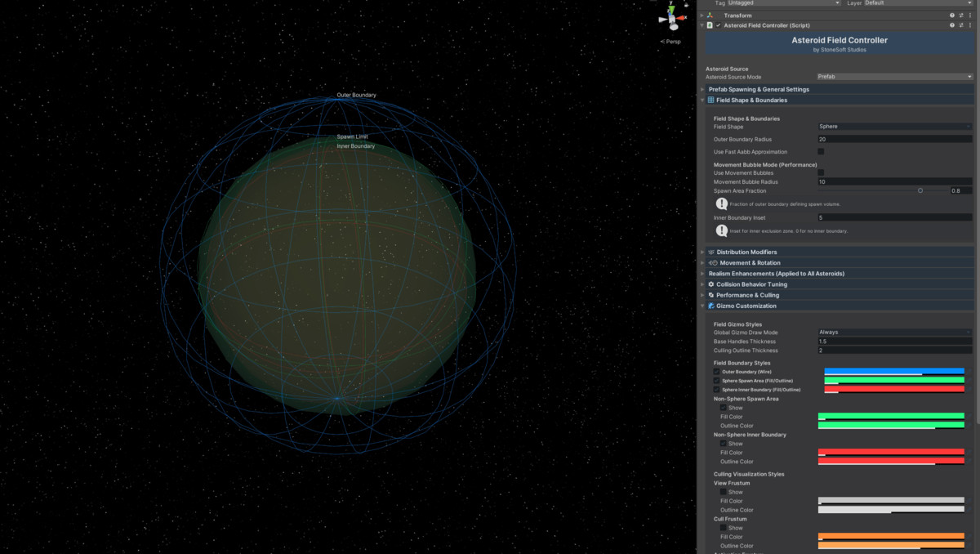The image size is (980, 554).
Task: Click the Base Handles Thickness field
Action: click(x=895, y=342)
